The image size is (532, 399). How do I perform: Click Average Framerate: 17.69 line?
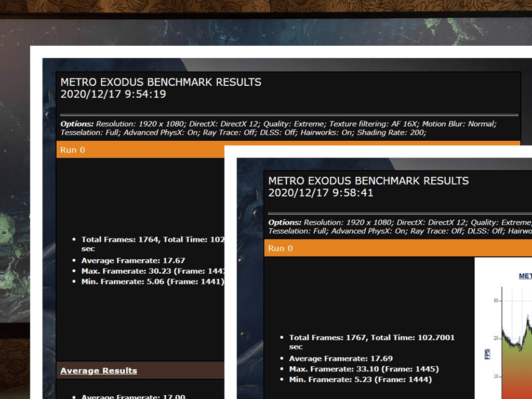coord(341,358)
